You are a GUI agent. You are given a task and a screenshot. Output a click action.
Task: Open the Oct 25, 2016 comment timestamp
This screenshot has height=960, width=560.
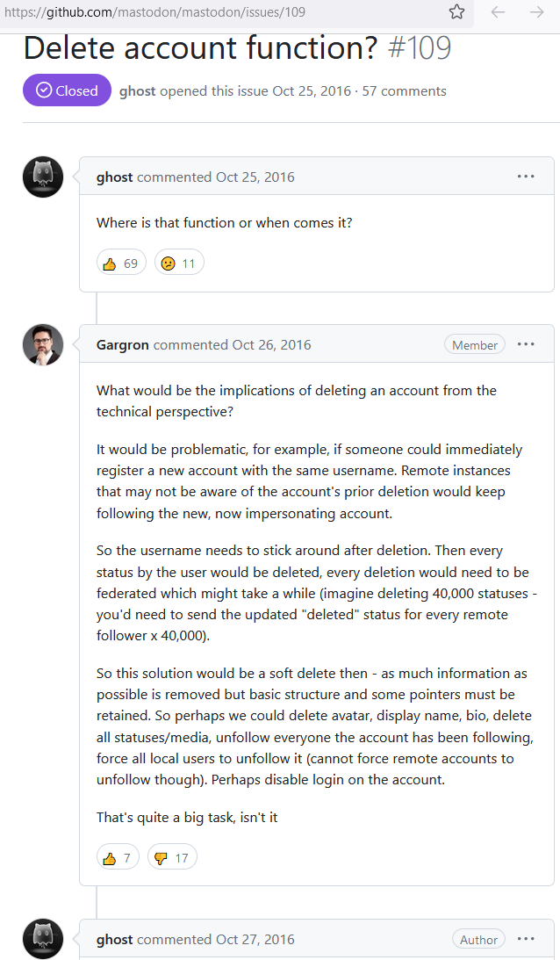(x=255, y=177)
